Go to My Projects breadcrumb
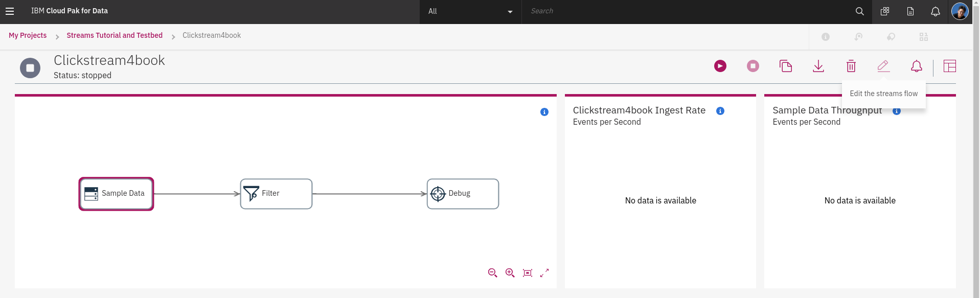This screenshot has width=980, height=298. [28, 35]
